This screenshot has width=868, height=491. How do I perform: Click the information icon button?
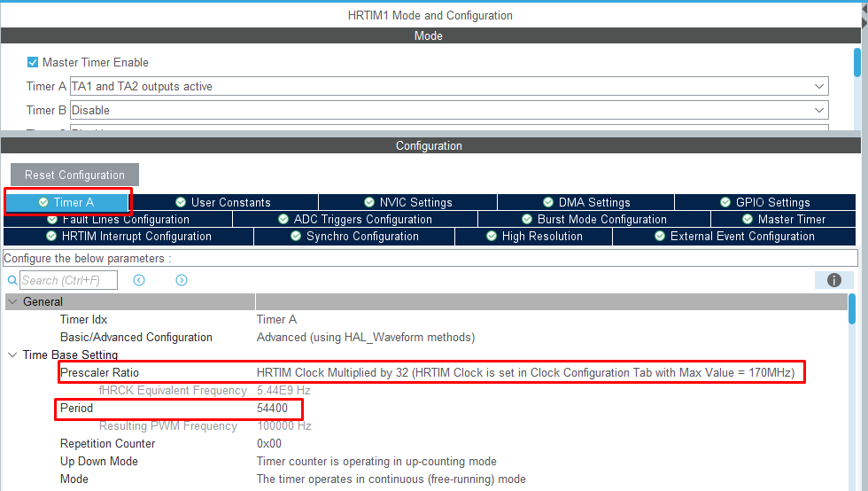click(833, 280)
